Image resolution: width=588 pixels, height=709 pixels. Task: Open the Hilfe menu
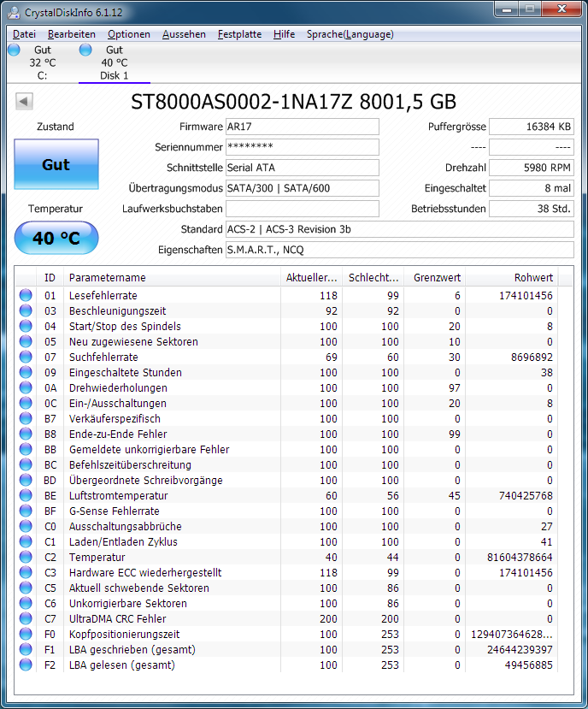click(x=284, y=34)
